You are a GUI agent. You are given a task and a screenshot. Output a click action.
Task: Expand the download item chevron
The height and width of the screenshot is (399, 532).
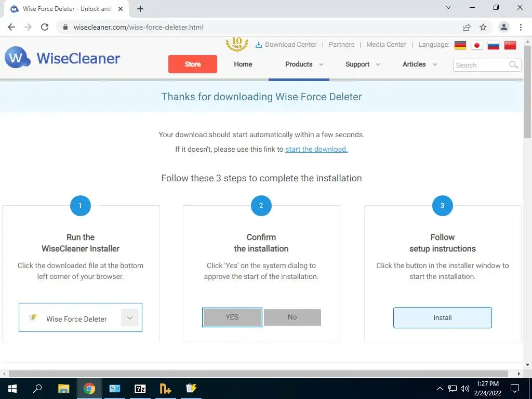[x=130, y=318]
